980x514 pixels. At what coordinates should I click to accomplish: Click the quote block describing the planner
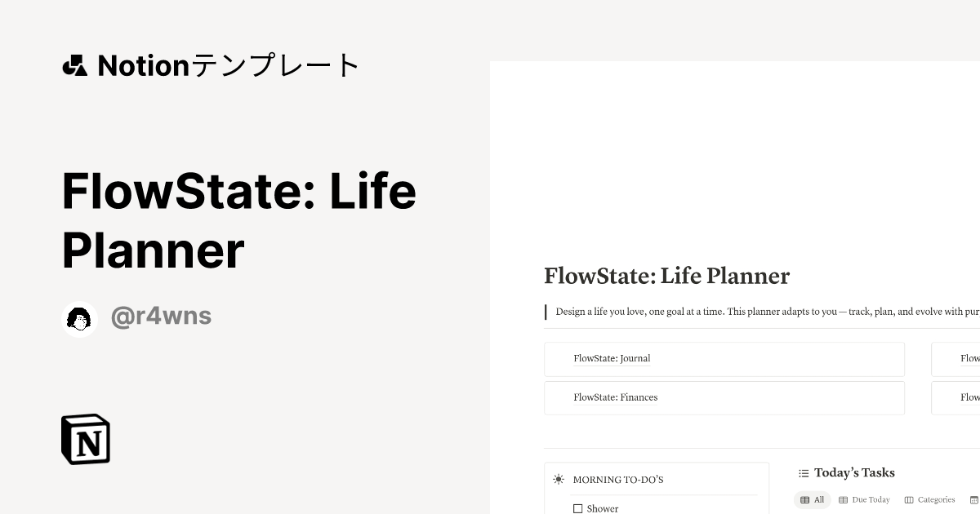click(x=759, y=312)
